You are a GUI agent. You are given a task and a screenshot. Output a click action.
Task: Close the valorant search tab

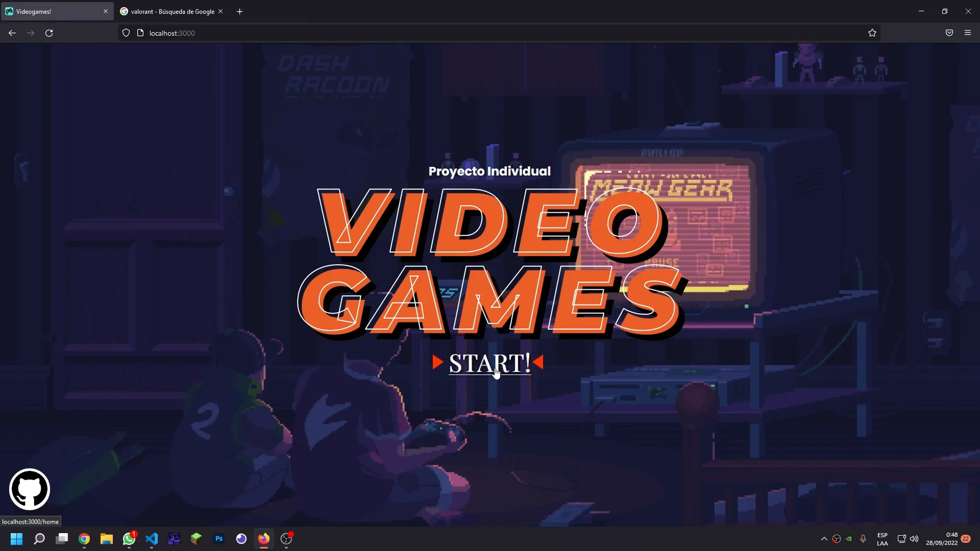coord(220,11)
